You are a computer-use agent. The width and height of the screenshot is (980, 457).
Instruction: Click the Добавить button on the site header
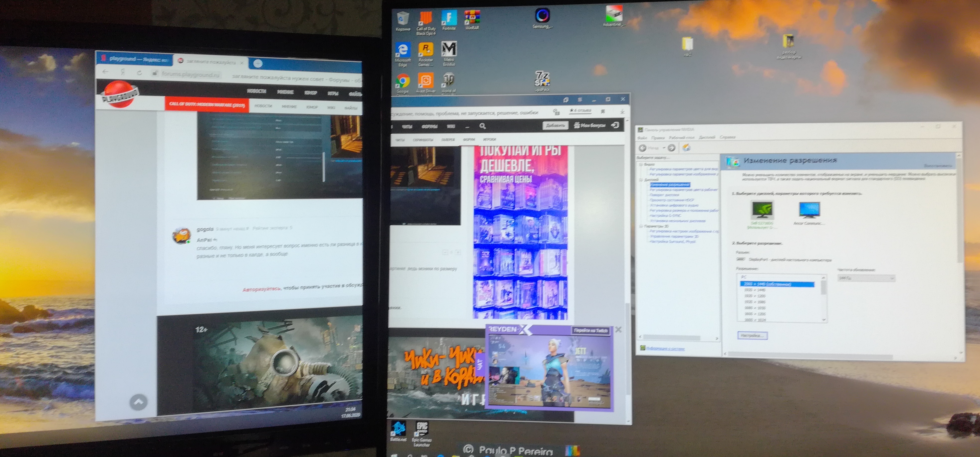click(555, 125)
